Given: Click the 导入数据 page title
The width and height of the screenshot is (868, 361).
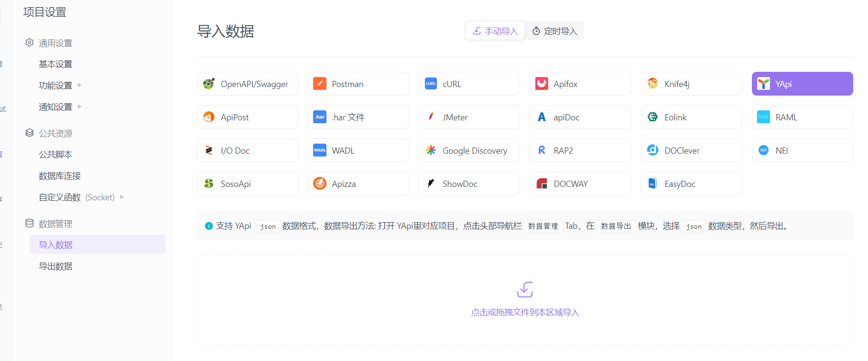Looking at the screenshot, I should click(226, 31).
